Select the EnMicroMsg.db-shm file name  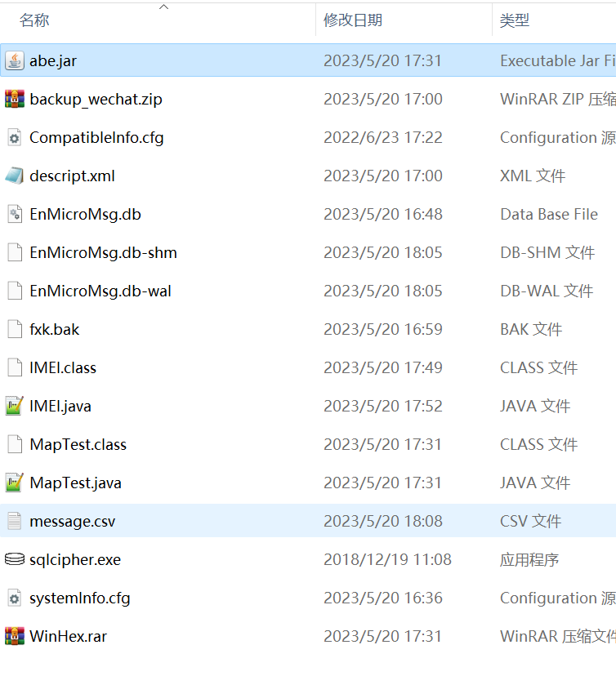pyautogui.click(x=103, y=252)
